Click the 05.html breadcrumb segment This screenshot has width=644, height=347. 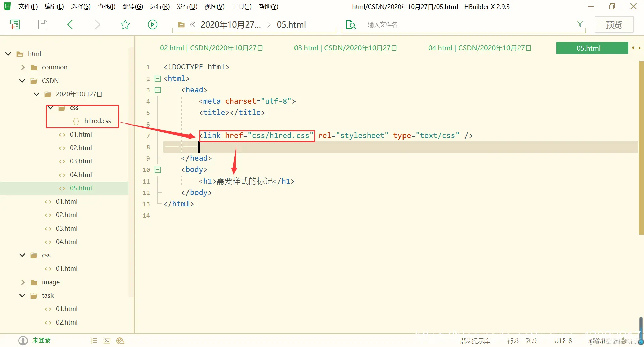[x=291, y=24]
